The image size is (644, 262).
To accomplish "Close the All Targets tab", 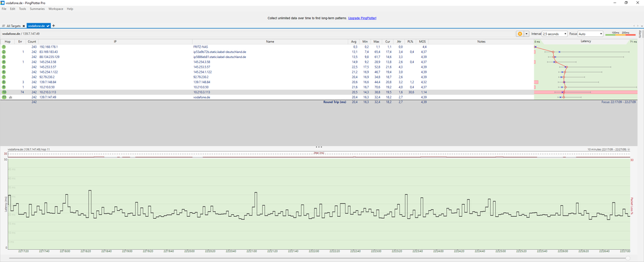I will 24,26.
